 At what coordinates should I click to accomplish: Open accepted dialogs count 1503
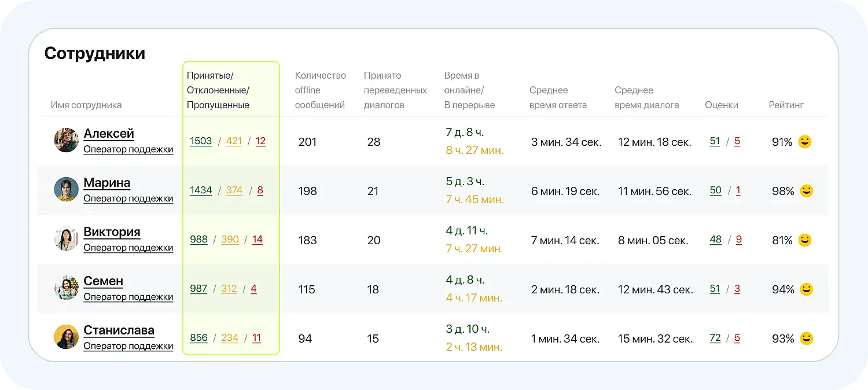click(x=201, y=141)
